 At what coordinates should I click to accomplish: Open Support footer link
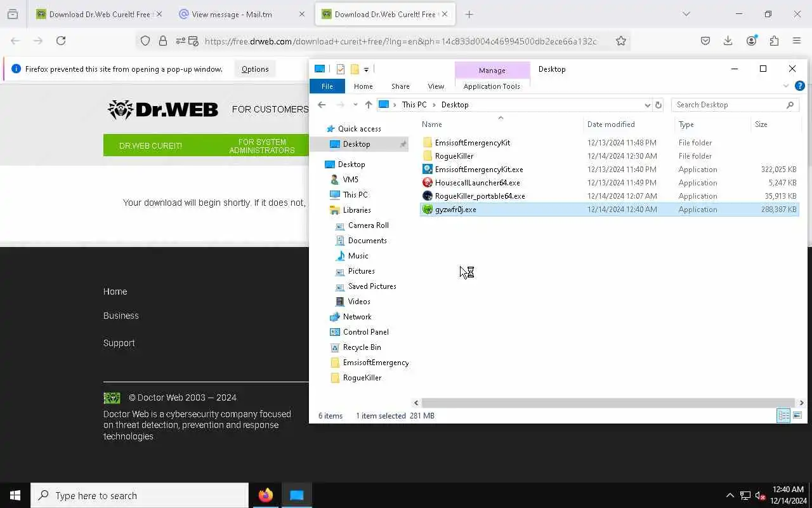coord(119,343)
